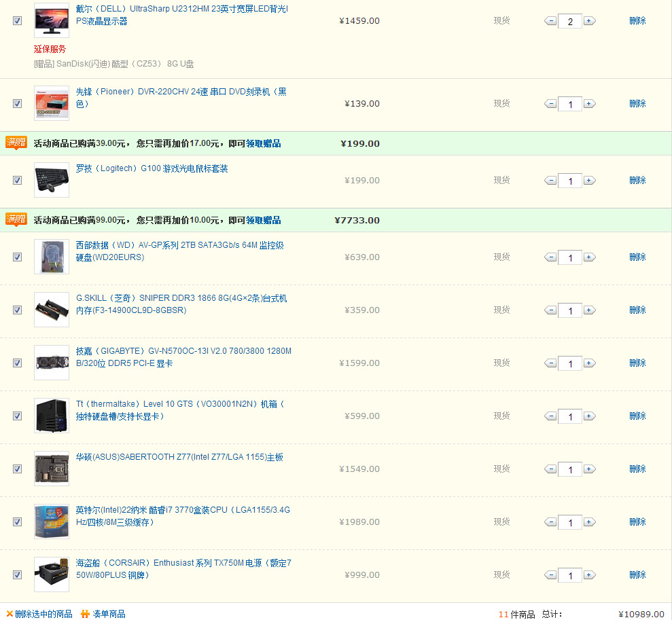Decrease quantity of ASUS SABERTOOTH Z77 motherboard
Screen dimensions: 672x620
[x=550, y=469]
